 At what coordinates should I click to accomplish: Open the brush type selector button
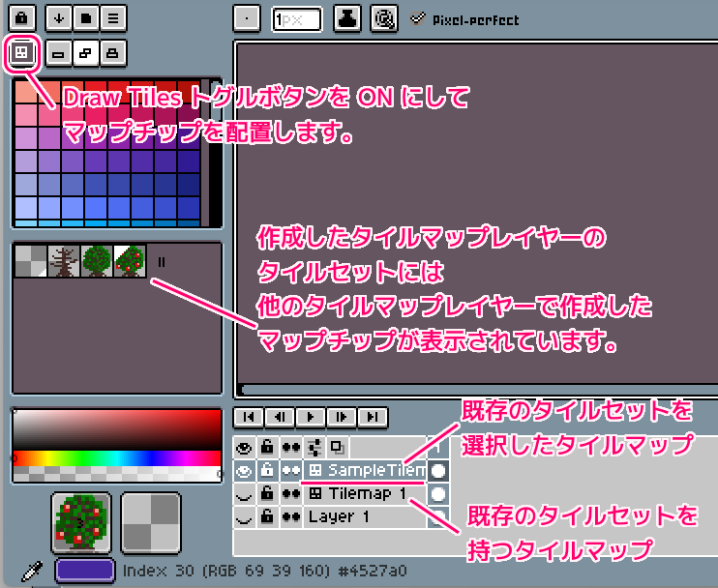(247, 19)
